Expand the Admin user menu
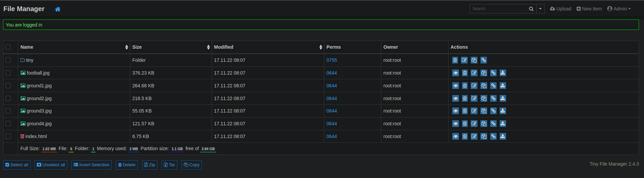This screenshot has height=178, width=644. coord(619,9)
